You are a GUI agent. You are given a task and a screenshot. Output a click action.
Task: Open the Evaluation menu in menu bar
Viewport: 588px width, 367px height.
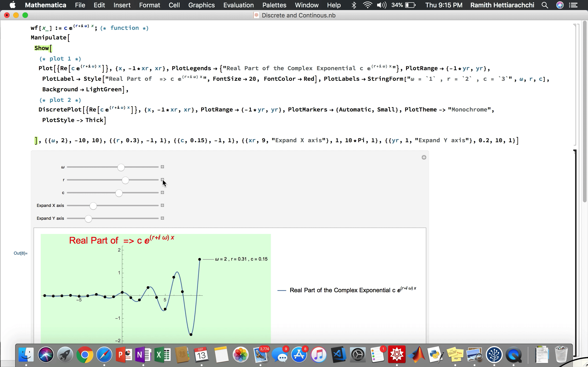tap(238, 5)
